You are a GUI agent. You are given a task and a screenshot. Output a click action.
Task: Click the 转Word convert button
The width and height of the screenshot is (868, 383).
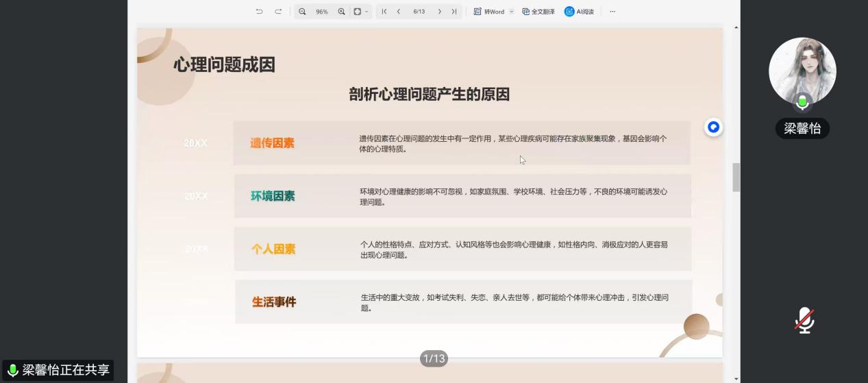pyautogui.click(x=489, y=12)
